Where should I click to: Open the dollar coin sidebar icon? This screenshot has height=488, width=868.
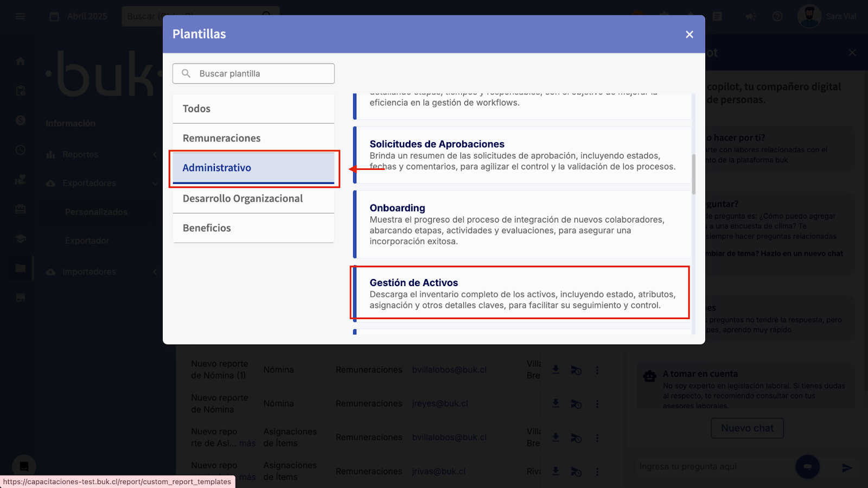click(21, 121)
